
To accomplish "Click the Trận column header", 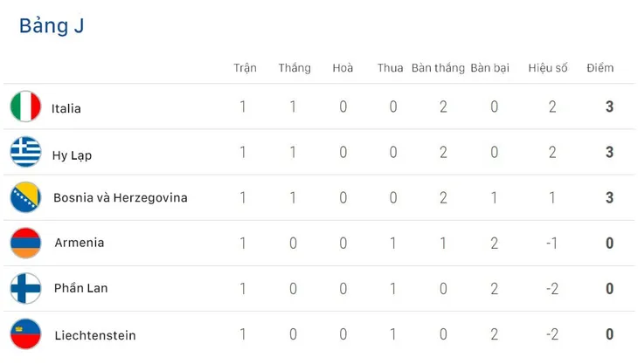I will click(x=245, y=68).
